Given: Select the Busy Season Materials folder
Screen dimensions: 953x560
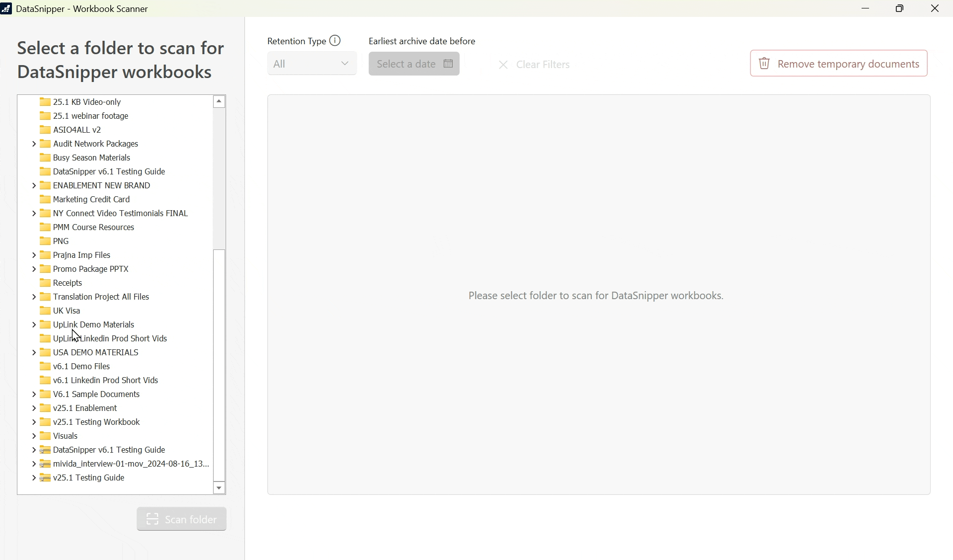Looking at the screenshot, I should tap(91, 158).
